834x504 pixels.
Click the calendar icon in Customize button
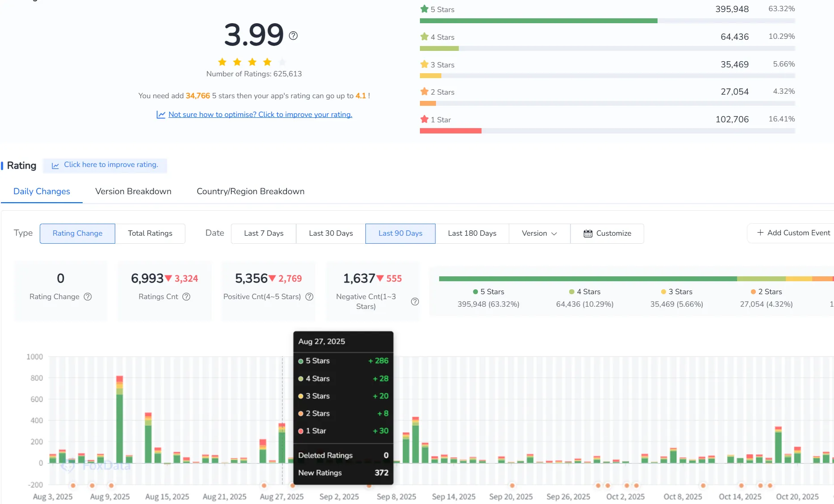(x=588, y=233)
